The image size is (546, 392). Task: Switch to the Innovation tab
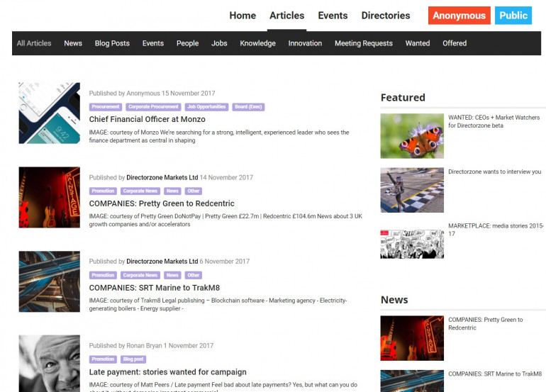(x=305, y=43)
